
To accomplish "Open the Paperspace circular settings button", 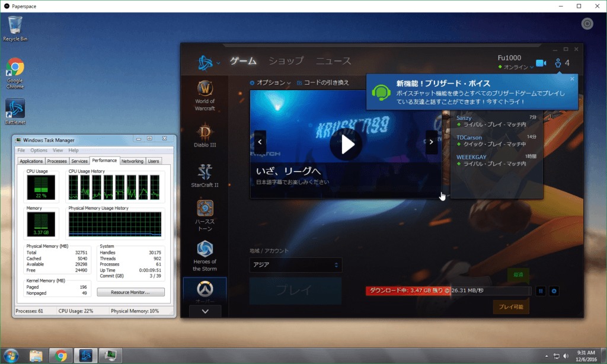I will [x=587, y=24].
